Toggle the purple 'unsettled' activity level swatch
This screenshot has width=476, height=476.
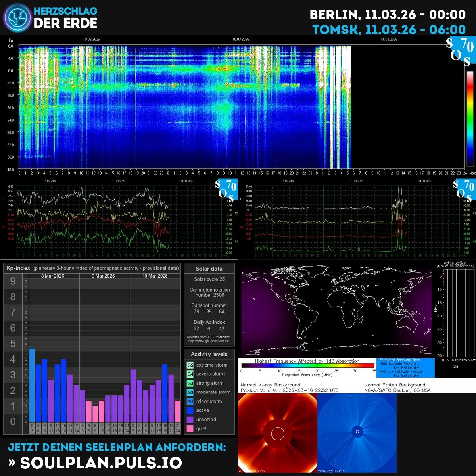tap(189, 419)
